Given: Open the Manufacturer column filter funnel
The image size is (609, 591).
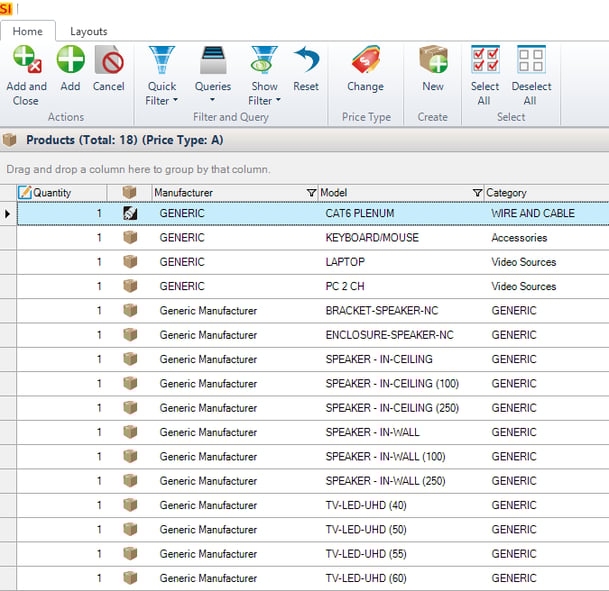Looking at the screenshot, I should [311, 193].
